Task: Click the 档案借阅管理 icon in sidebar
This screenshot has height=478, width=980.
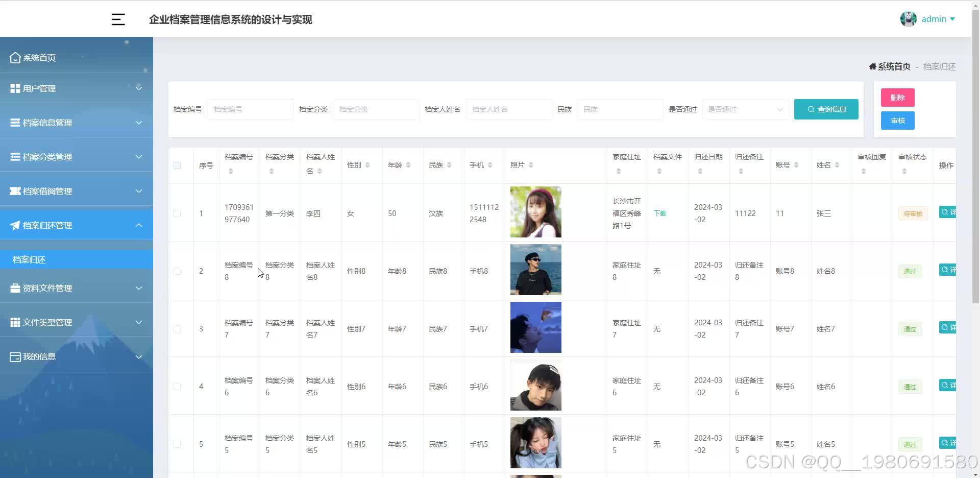Action: click(14, 190)
